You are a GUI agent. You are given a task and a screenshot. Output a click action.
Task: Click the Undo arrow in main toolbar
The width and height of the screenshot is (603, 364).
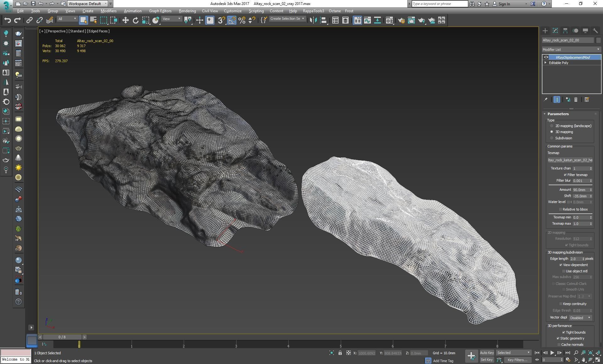pos(8,20)
